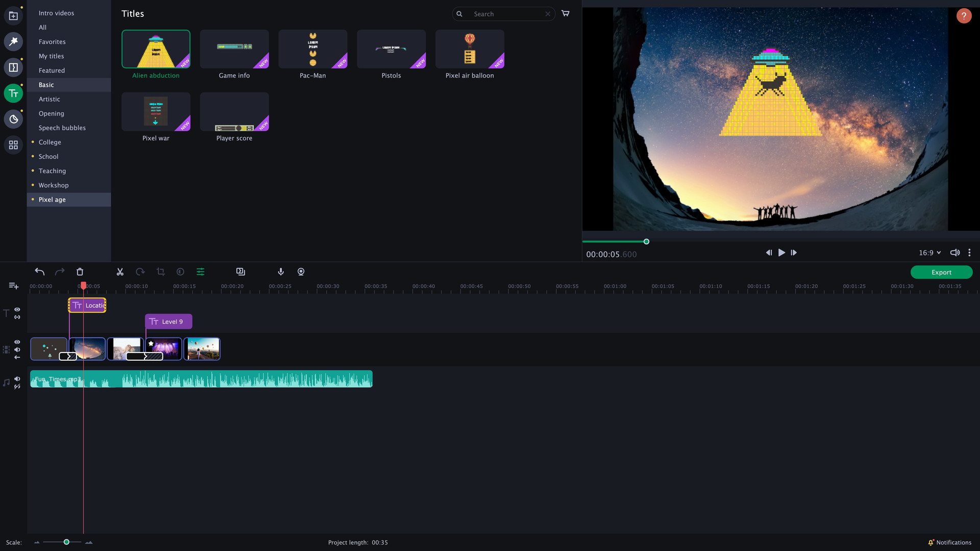Click the Export button
The width and height of the screenshot is (980, 551).
point(941,272)
